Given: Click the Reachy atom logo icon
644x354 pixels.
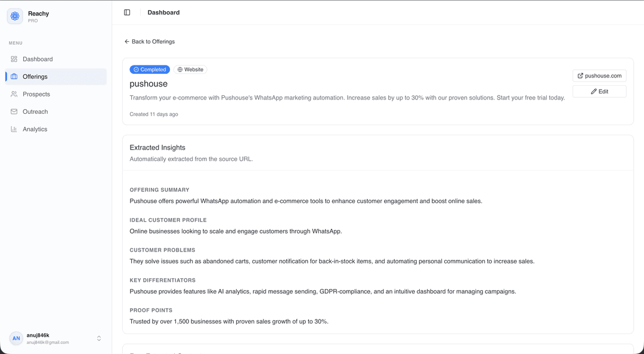Looking at the screenshot, I should (x=15, y=17).
